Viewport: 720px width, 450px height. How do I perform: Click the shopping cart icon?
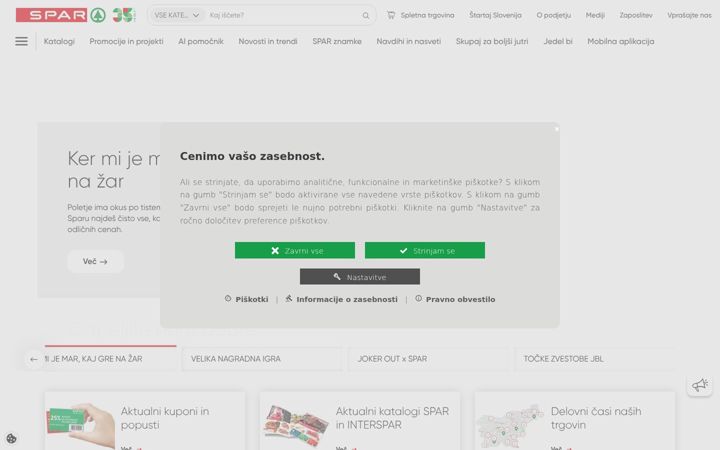391,15
